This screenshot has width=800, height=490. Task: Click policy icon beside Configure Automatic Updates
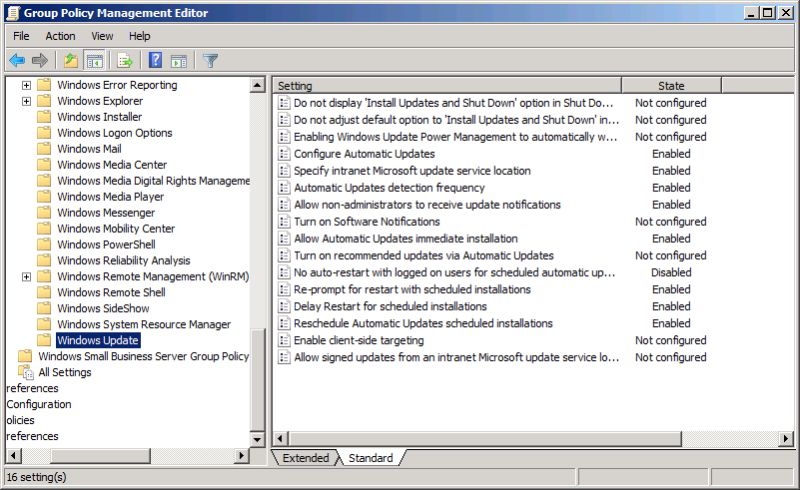point(284,154)
